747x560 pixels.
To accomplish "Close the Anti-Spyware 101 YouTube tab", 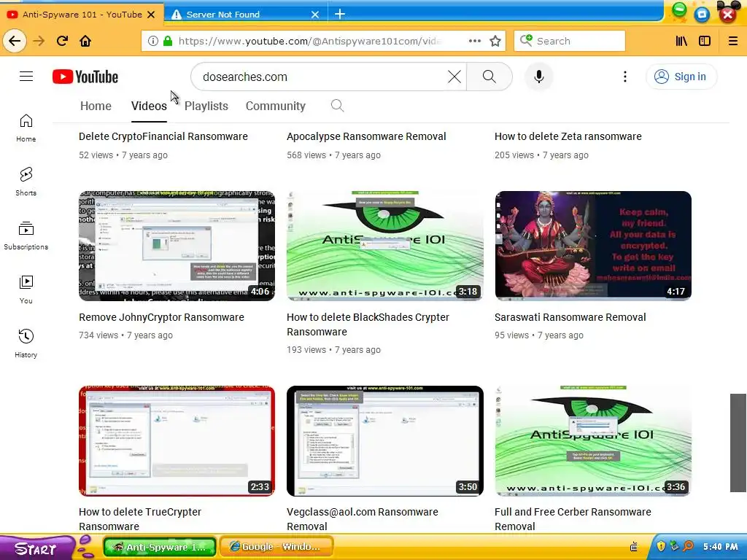I will click(x=151, y=15).
